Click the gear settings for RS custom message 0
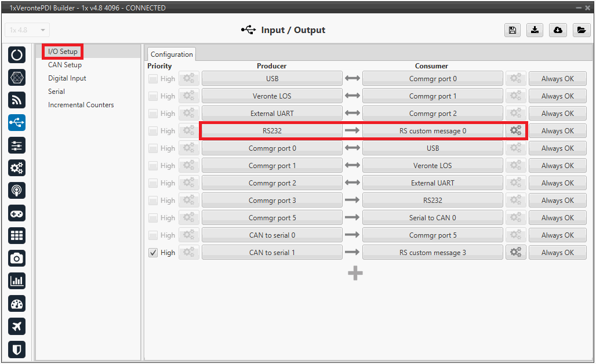The image size is (596, 364). [x=515, y=131]
